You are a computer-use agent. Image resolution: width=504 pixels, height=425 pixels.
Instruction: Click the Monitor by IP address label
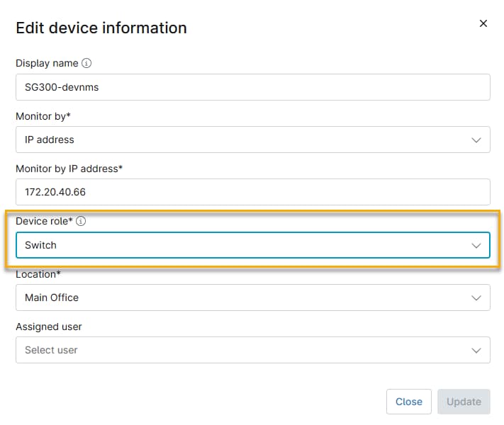[x=69, y=169]
